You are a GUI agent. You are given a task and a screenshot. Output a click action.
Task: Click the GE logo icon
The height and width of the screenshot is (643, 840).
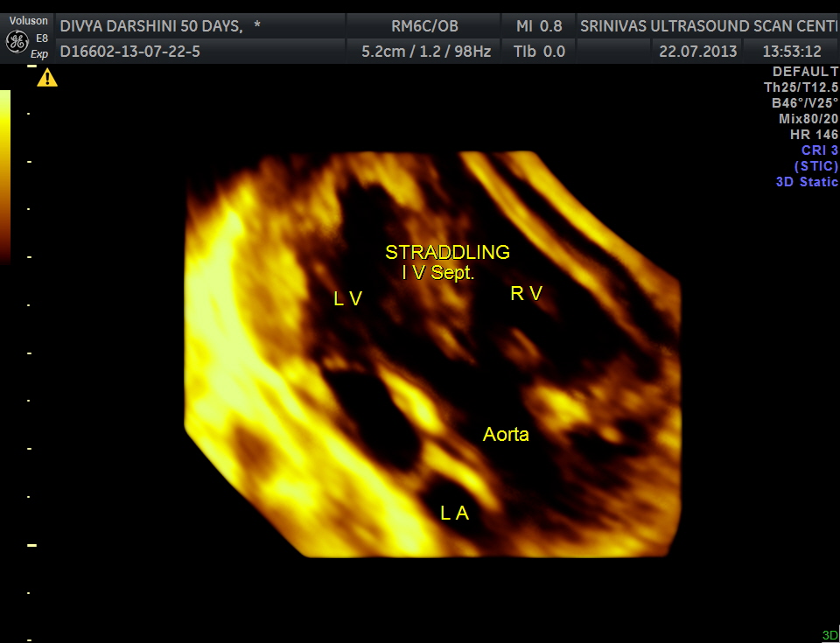pyautogui.click(x=15, y=41)
